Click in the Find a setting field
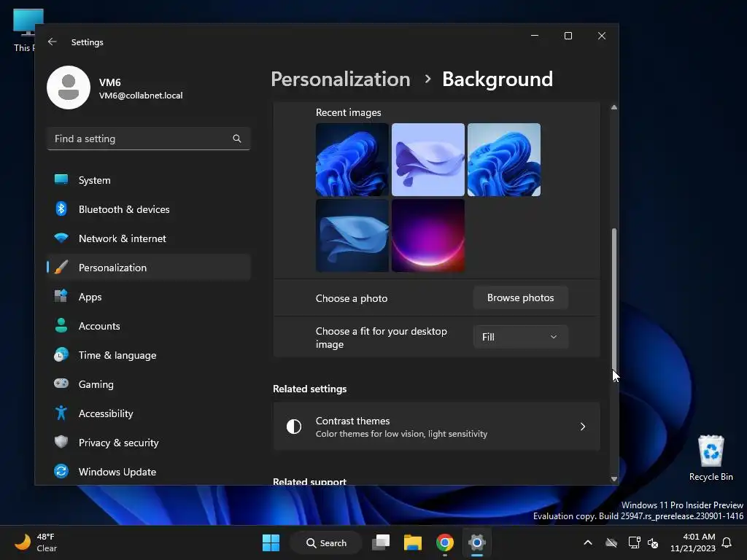The image size is (747, 560). pos(149,139)
